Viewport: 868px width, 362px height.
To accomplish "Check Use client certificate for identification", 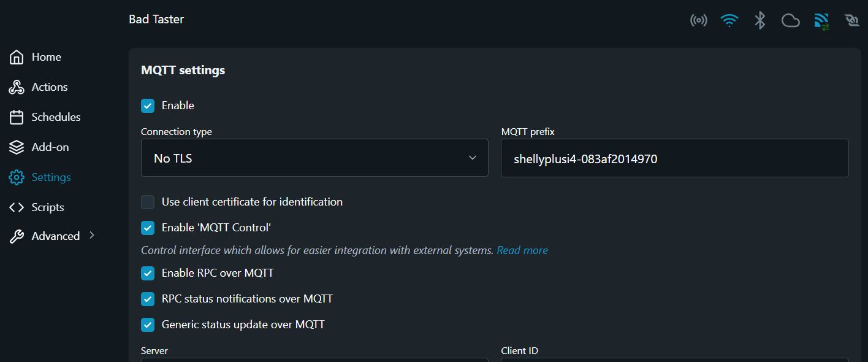I will coord(148,202).
